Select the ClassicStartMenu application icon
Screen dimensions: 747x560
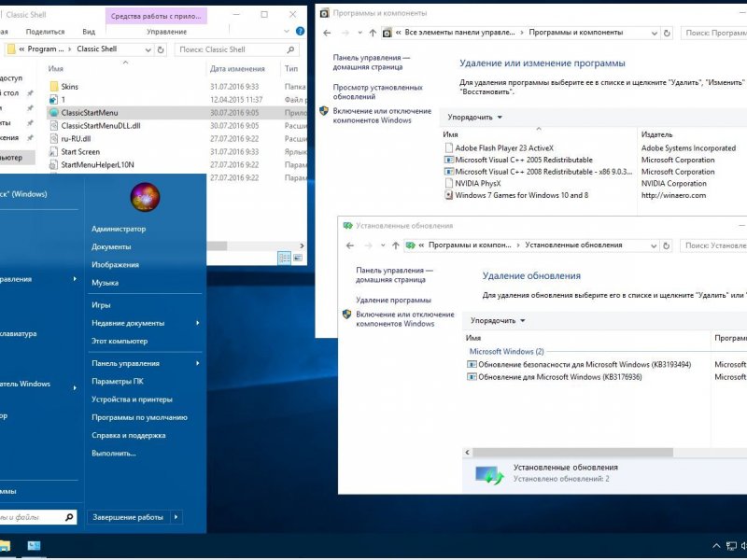(53, 113)
